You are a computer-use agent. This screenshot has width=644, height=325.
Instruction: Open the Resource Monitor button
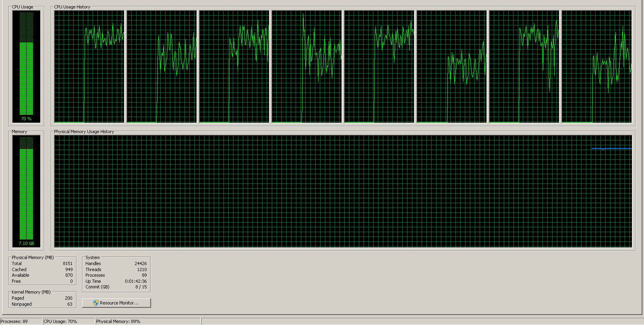point(116,303)
